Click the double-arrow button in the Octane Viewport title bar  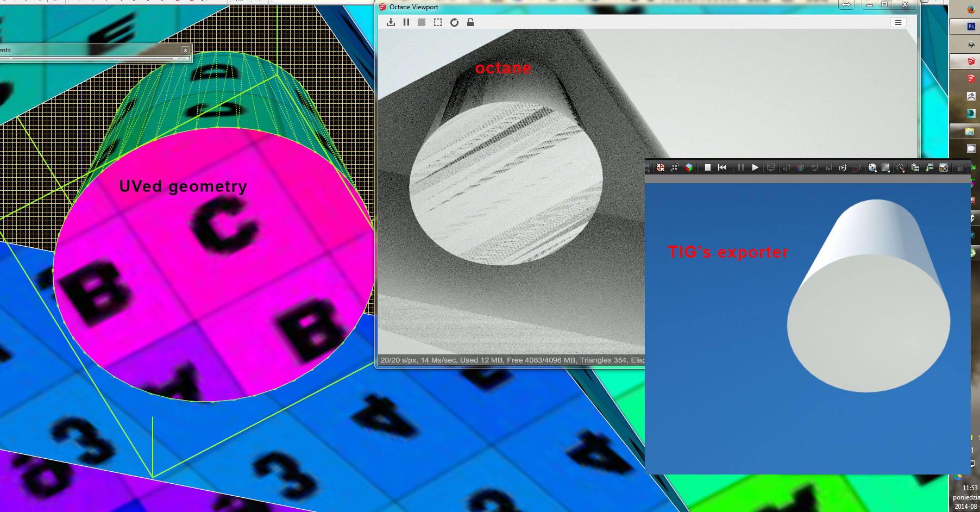click(x=846, y=5)
